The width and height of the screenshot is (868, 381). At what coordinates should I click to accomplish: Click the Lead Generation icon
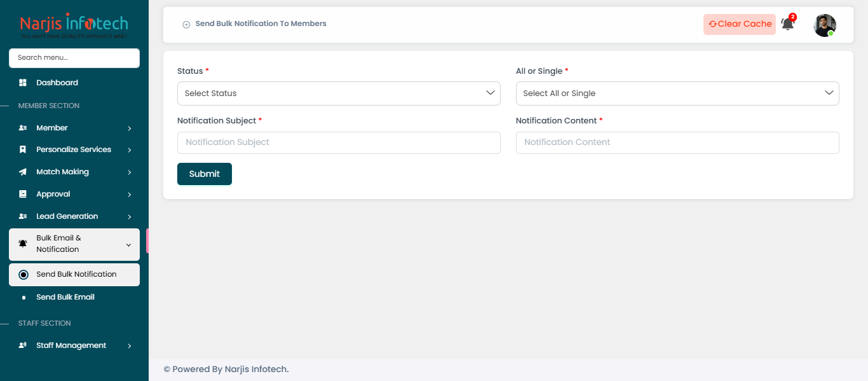[x=23, y=216]
